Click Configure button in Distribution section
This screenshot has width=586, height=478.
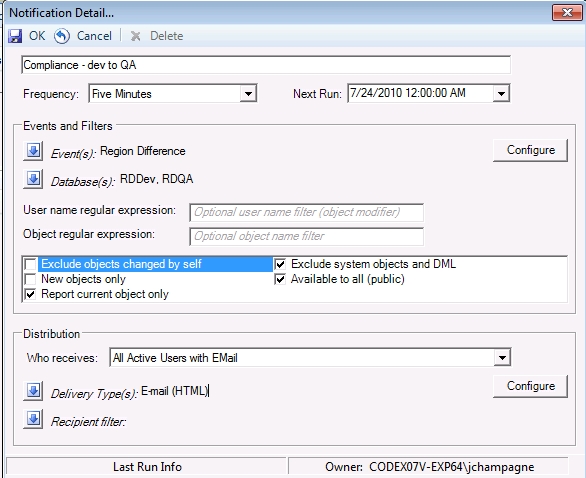click(530, 386)
